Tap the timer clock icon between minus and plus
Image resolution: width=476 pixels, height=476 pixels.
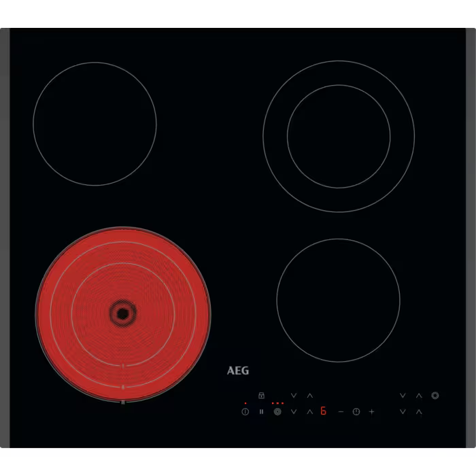[x=356, y=411]
